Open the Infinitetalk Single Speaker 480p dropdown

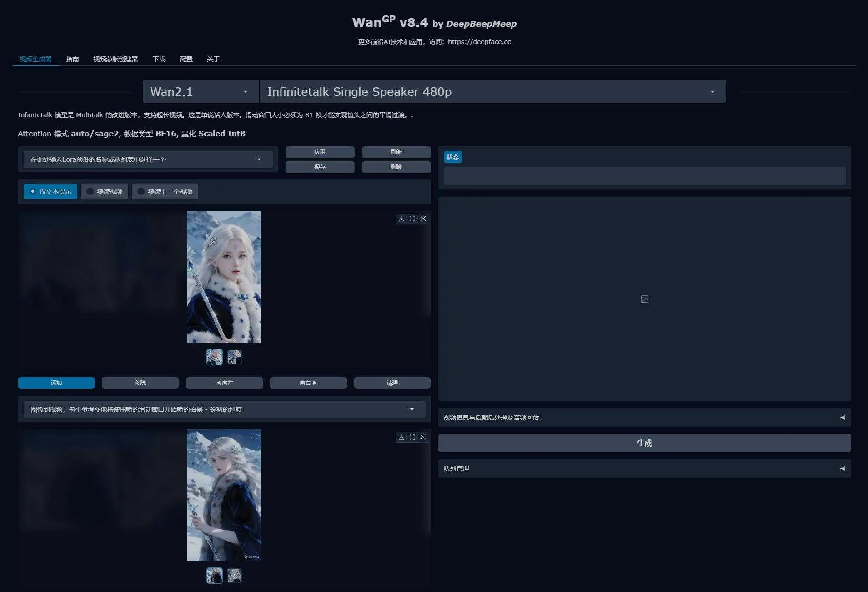pyautogui.click(x=492, y=92)
